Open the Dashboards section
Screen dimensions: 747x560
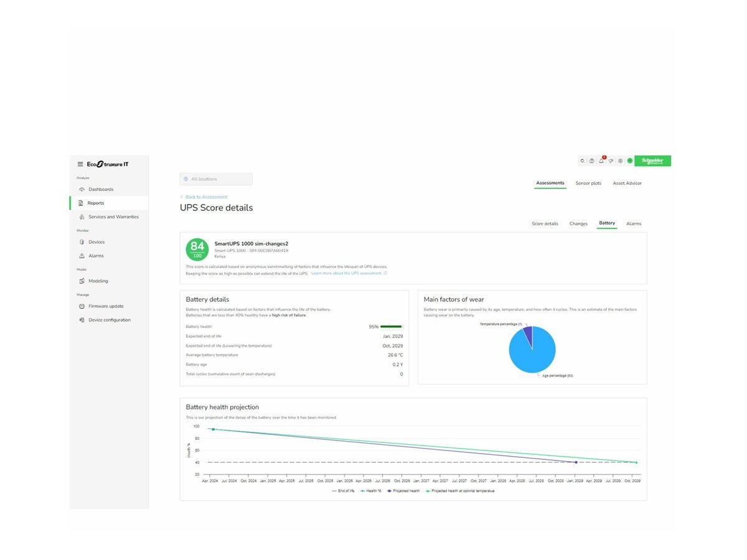click(x=101, y=189)
